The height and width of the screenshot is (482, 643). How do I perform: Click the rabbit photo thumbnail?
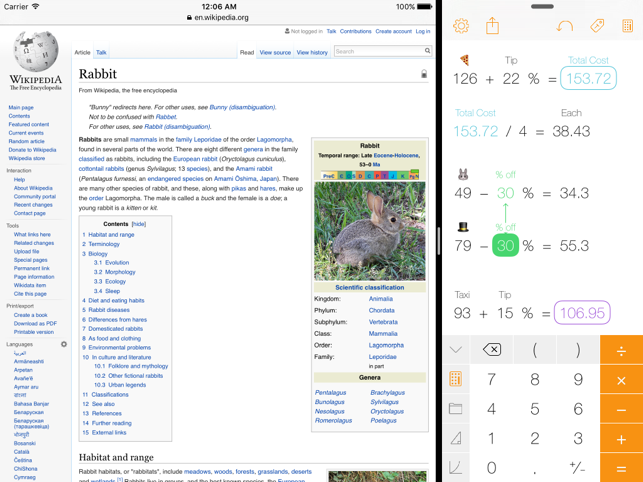[x=369, y=231]
